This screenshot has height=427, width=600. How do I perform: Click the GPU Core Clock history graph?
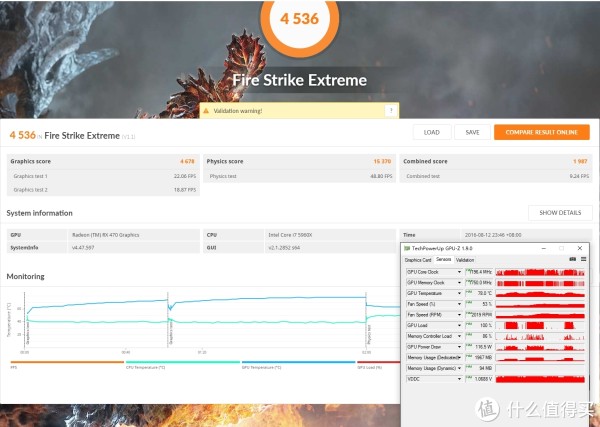point(540,272)
